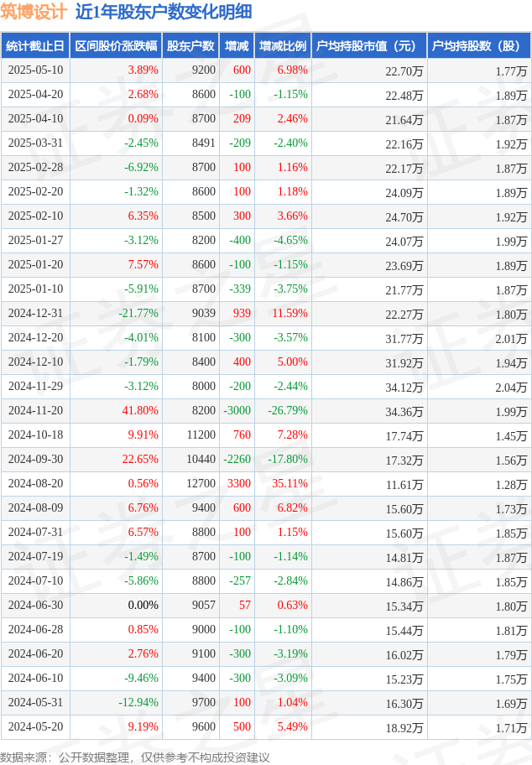Image resolution: width=532 pixels, height=765 pixels.
Task: Select the 35.11% change ratio cell
Action: (x=290, y=483)
